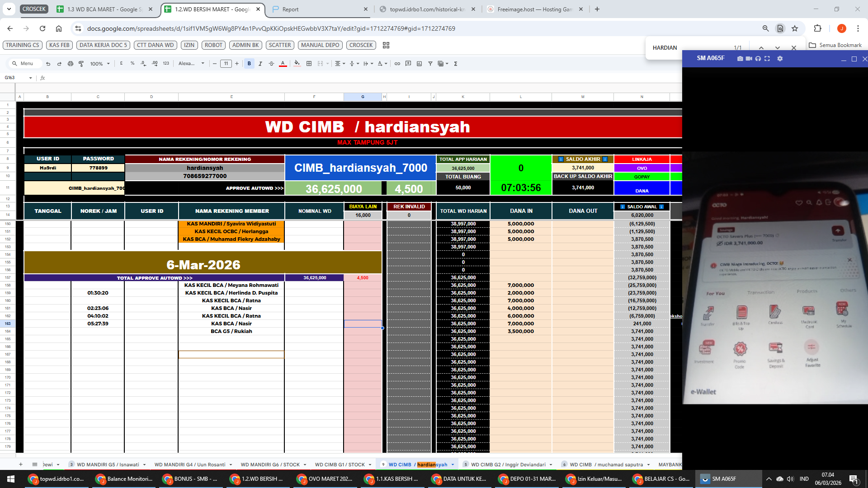This screenshot has width=868, height=488.
Task: Click the font size input field
Action: [226, 64]
